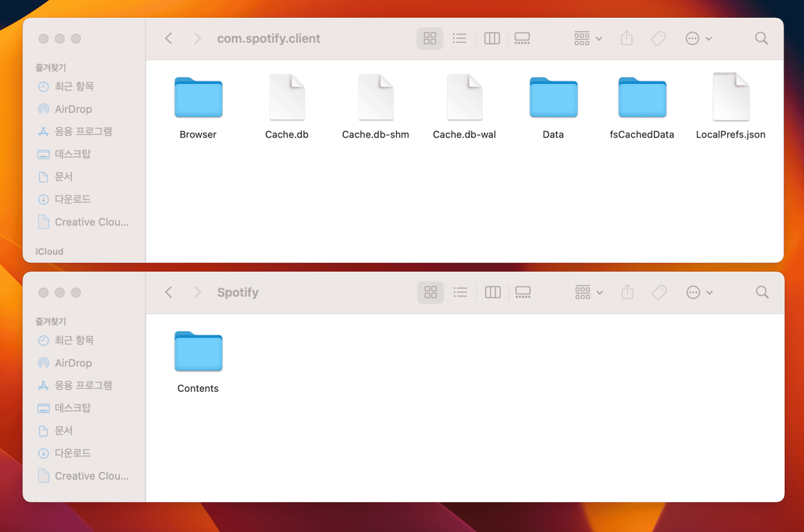804x532 pixels.
Task: Click search icon in com.spotify.client window
Action: pyautogui.click(x=762, y=38)
